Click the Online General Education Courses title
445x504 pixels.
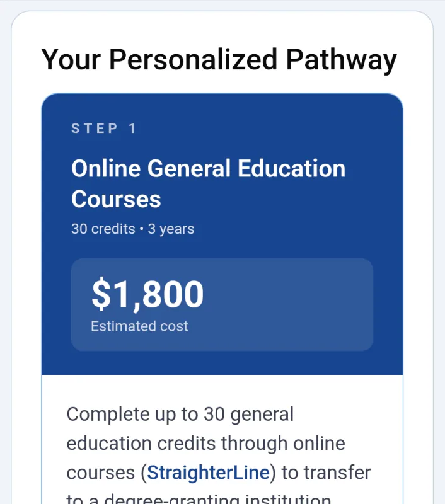tap(209, 183)
